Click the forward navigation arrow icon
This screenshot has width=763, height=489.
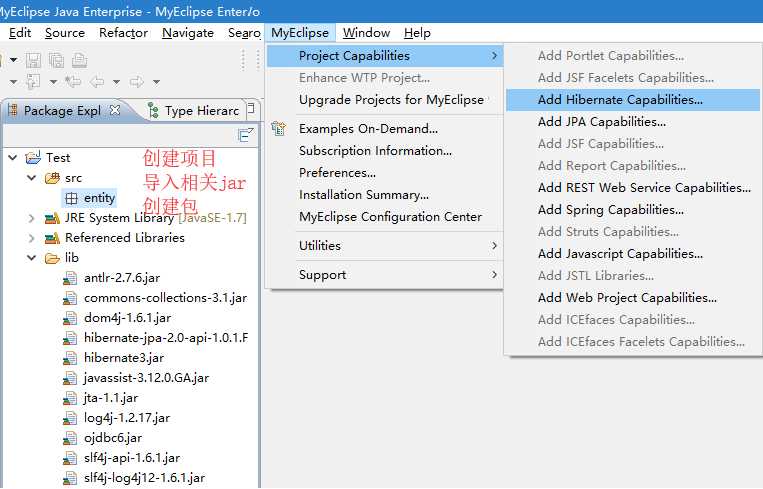137,82
